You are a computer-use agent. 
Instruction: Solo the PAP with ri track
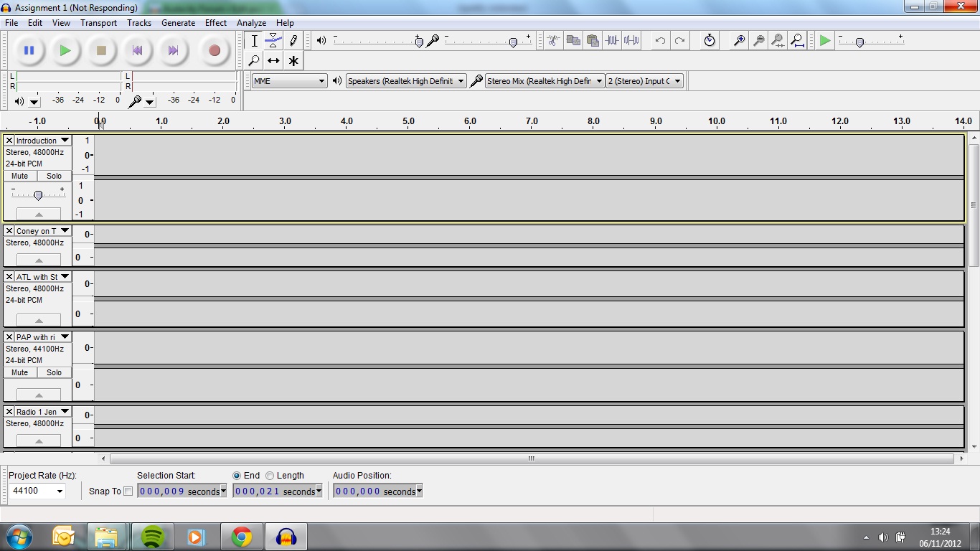click(54, 372)
